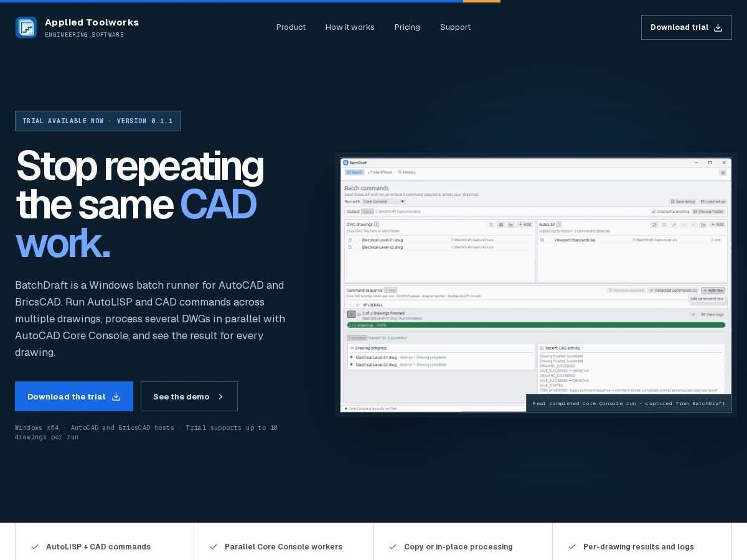Image resolution: width=747 pixels, height=560 pixels.
Task: Click the move-up chevron in AutoLISP panel
Action: [693, 225]
